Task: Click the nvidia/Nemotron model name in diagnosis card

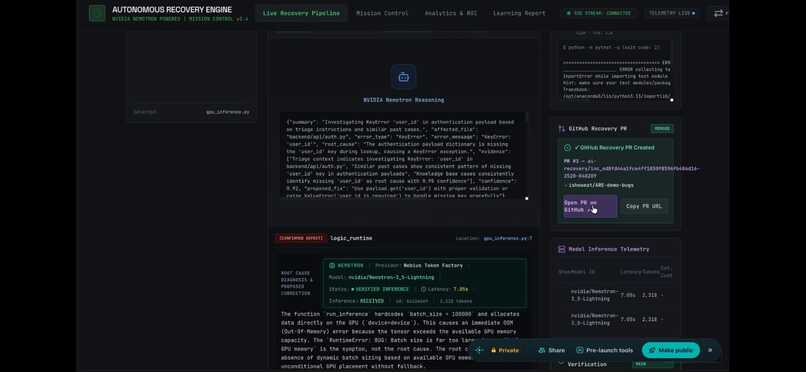Action: pos(391,277)
